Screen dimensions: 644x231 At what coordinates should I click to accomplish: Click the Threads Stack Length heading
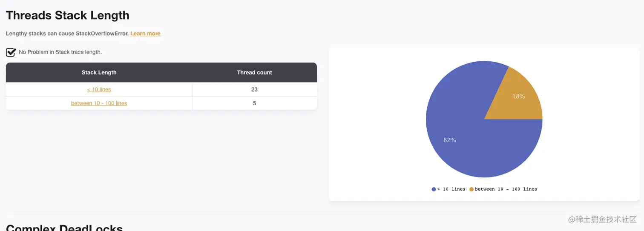tap(67, 15)
